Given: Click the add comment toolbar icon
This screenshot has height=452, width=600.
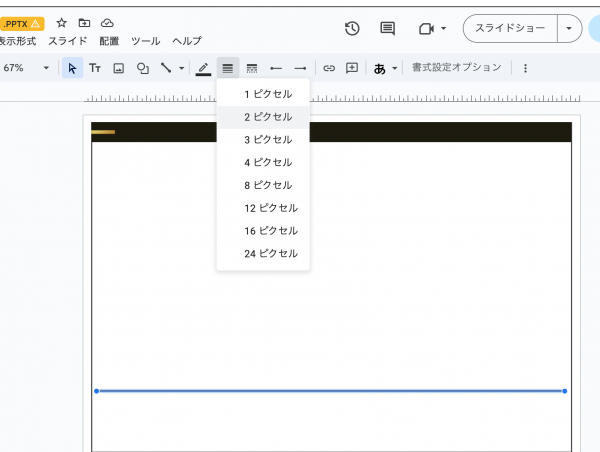Looking at the screenshot, I should [352, 68].
